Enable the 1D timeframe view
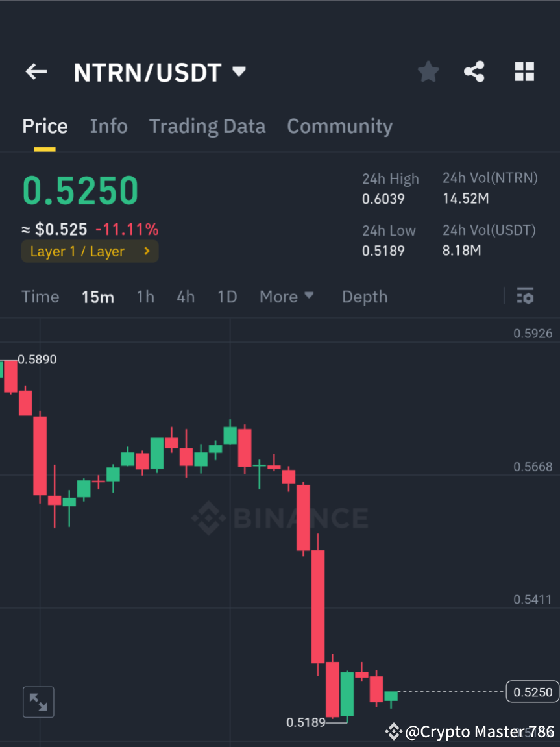This screenshot has height=747, width=560. (x=227, y=297)
